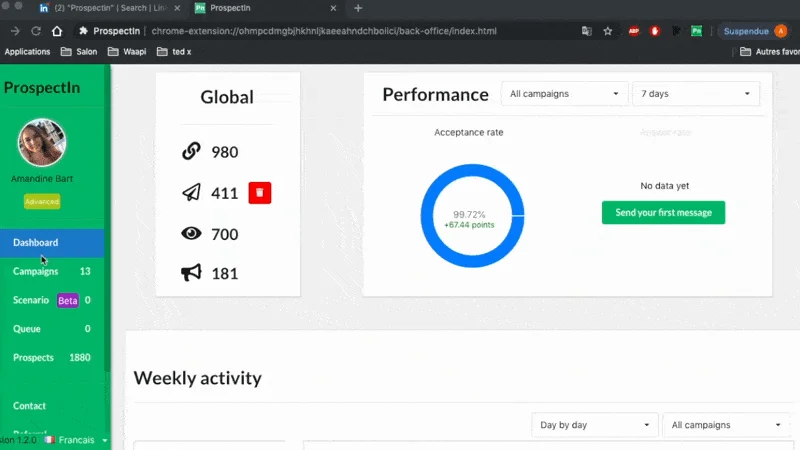Open the Suspendue profile button
The width and height of the screenshot is (800, 450).
coord(755,31)
